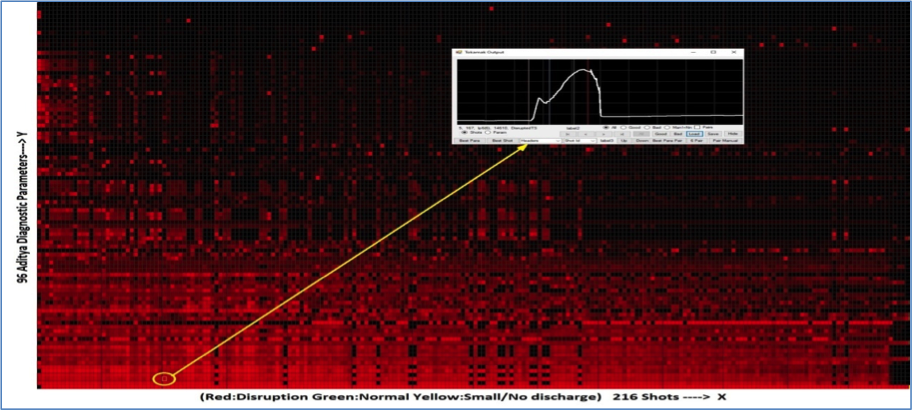
Task: Click the Load button
Action: [694, 134]
